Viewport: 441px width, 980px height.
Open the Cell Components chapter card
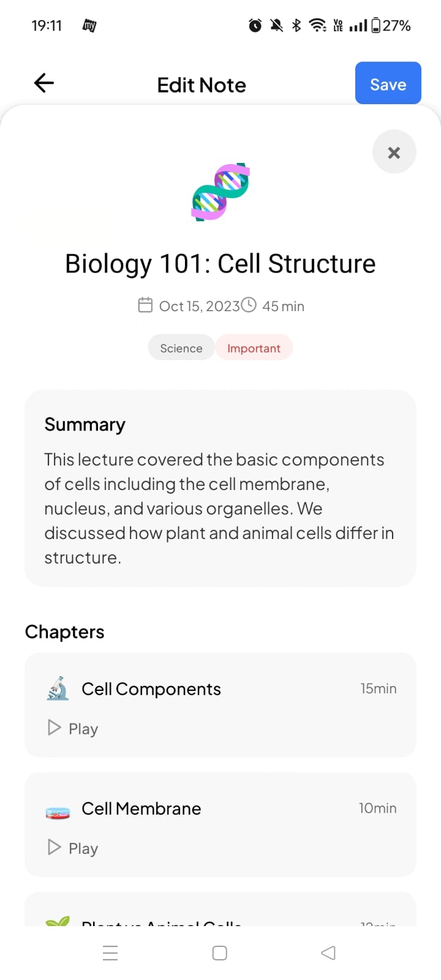pos(221,704)
